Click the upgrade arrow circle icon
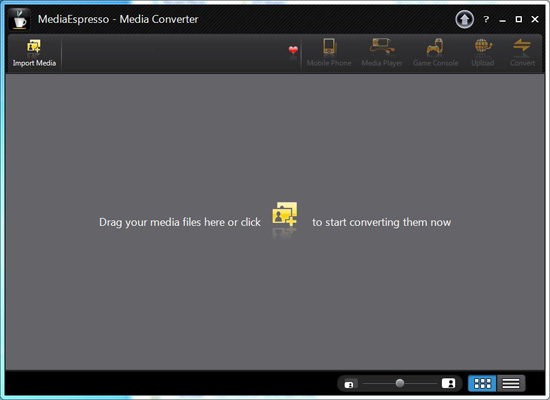Image resolution: width=550 pixels, height=400 pixels. click(464, 19)
